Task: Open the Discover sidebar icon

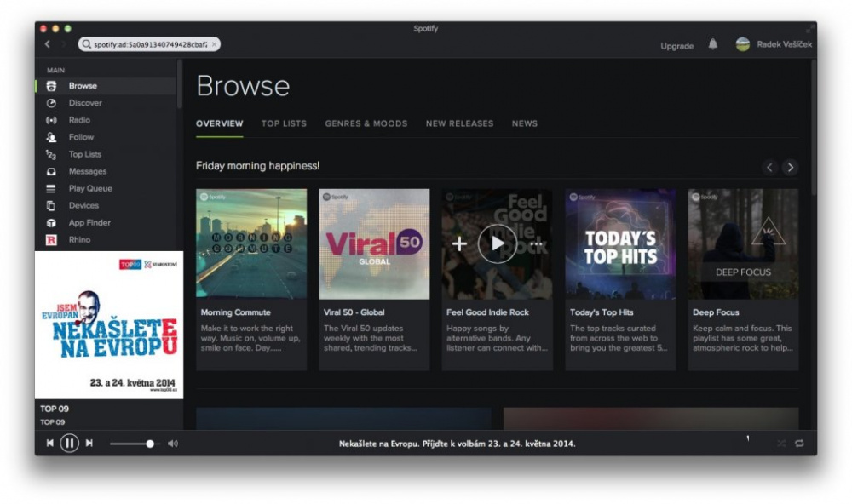Action: (x=51, y=103)
